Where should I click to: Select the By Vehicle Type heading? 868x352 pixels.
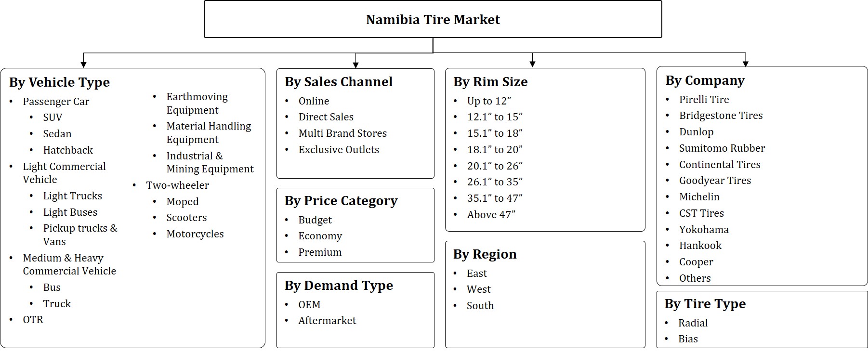tap(59, 82)
